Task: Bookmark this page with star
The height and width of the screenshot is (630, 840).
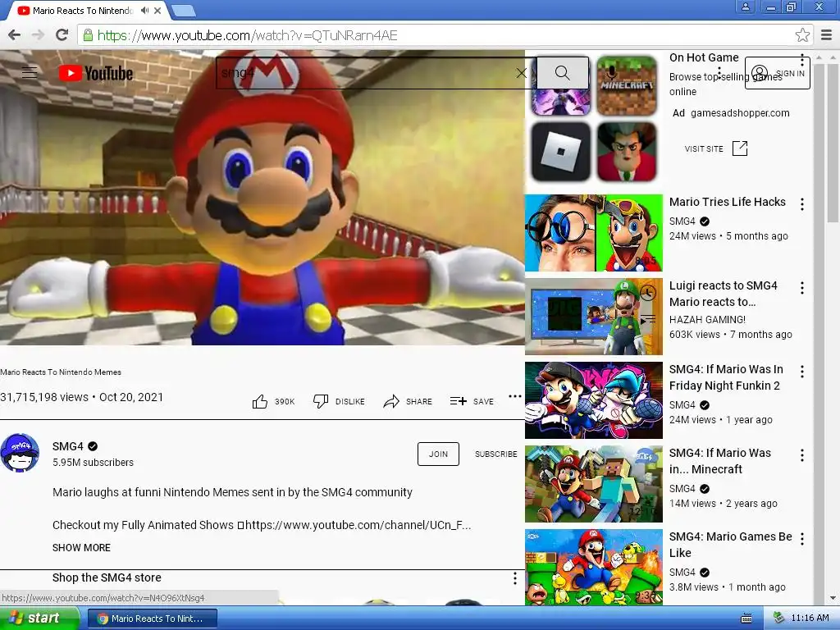Action: (802, 35)
